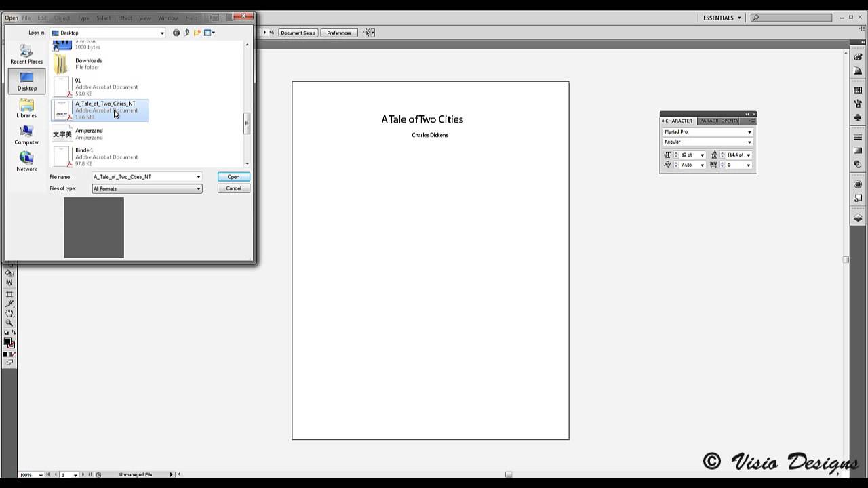This screenshot has width=868, height=488.
Task: Select the Binder1 Acrobat document
Action: pyautogui.click(x=100, y=157)
